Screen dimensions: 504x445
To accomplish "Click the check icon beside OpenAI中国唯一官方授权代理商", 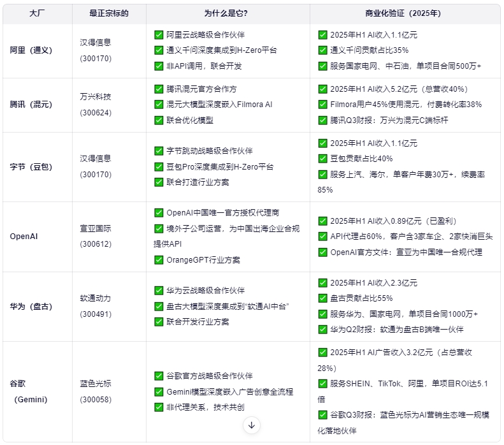I will pos(159,212).
